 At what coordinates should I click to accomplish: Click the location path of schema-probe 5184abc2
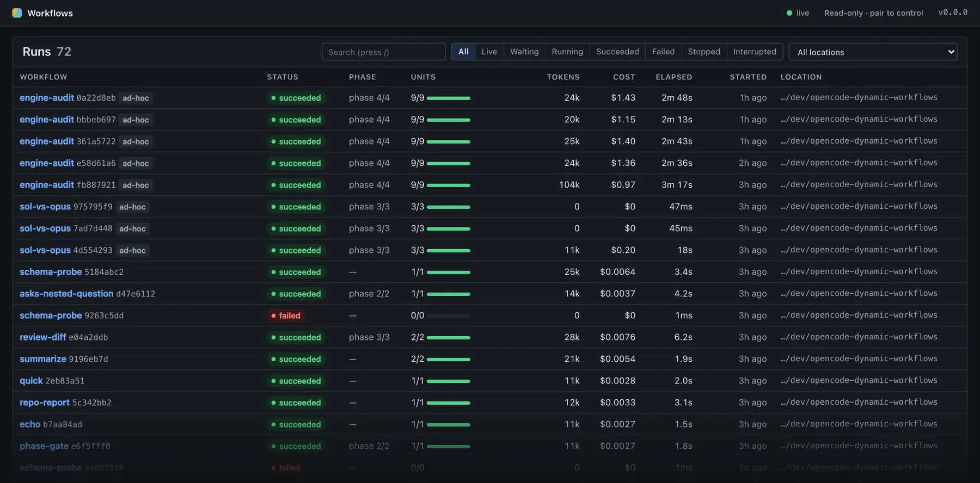pos(859,271)
